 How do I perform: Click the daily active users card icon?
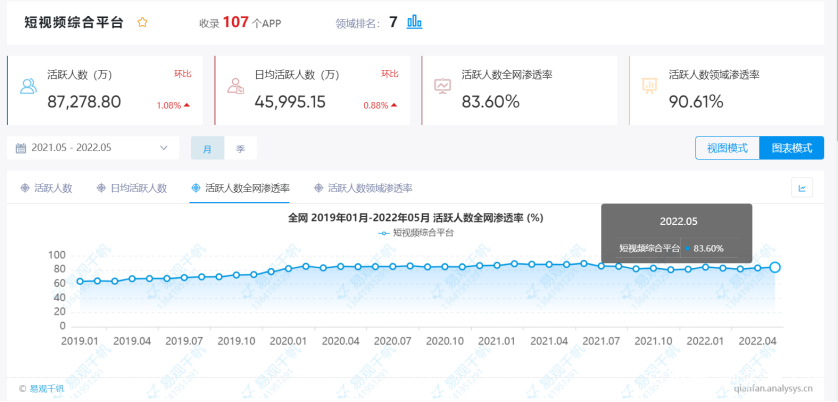(236, 86)
